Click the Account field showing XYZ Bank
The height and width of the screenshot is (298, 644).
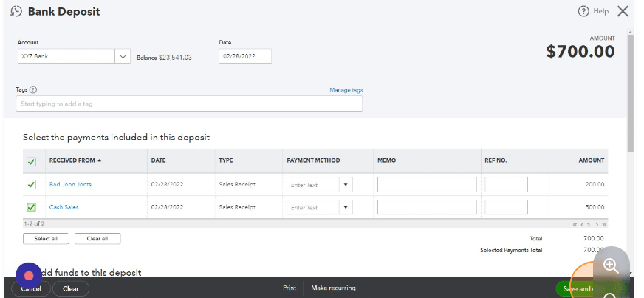[66, 56]
